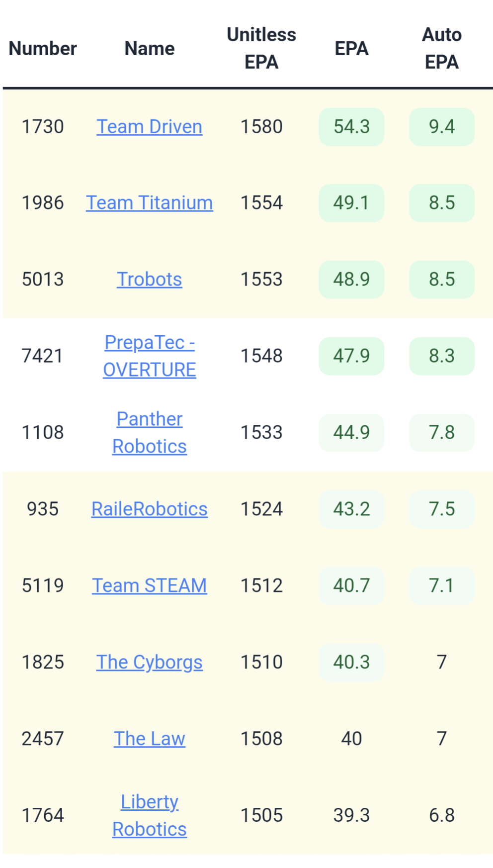The image size is (493, 868).
Task: Open PrepaTec - OVERTURE link
Action: coord(149,356)
